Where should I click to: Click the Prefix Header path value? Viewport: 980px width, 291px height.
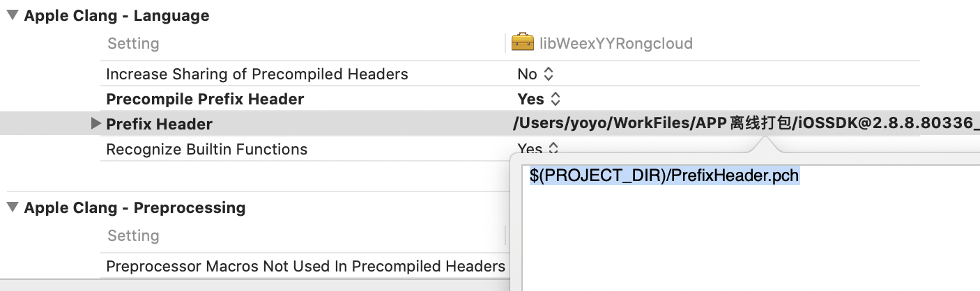pyautogui.click(x=746, y=124)
